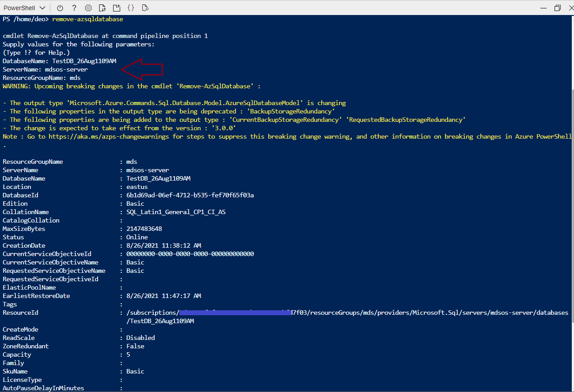Click the 'CreateMode' property label
This screenshot has width=574, height=392.
click(20, 329)
